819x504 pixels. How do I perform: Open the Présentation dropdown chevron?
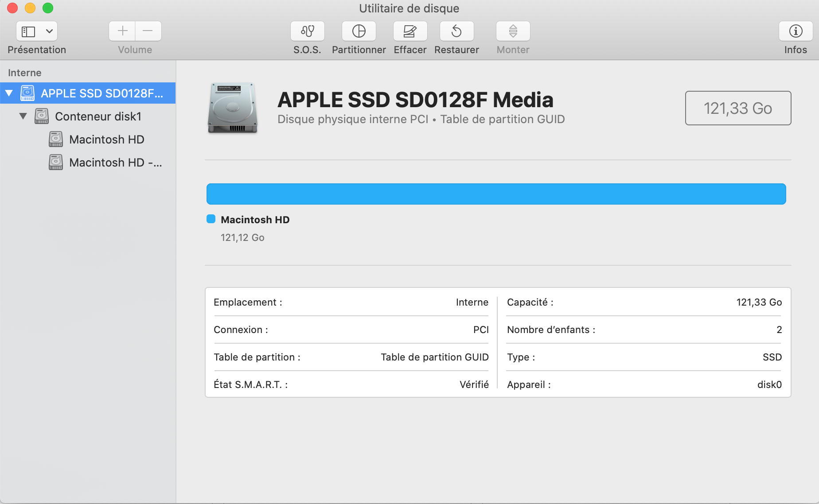tap(49, 31)
